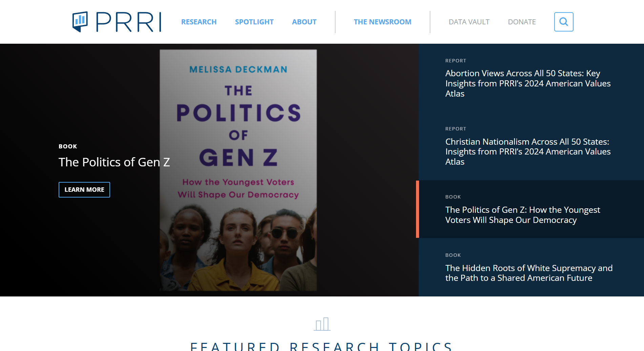Open the search magnifier icon

pyautogui.click(x=564, y=22)
